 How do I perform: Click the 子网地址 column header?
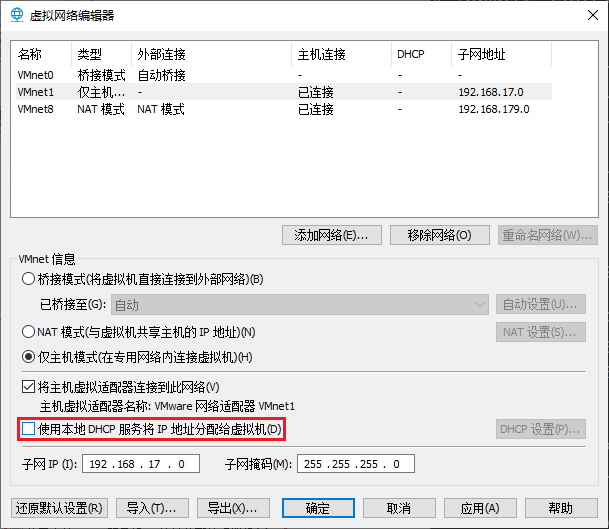[501, 54]
